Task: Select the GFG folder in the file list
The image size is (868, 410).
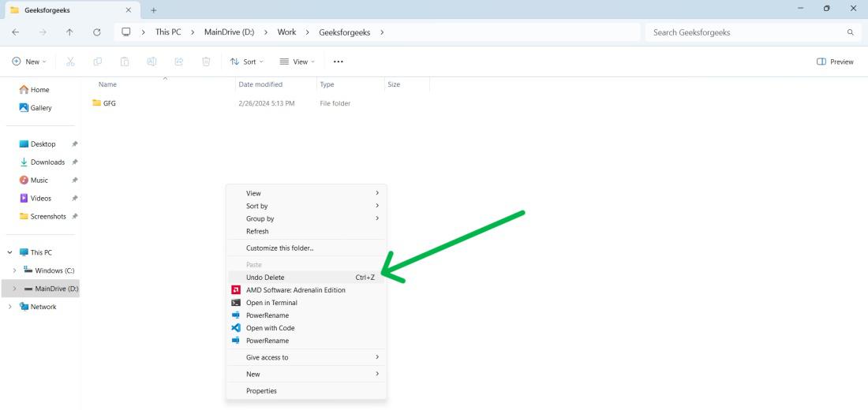Action: 110,103
